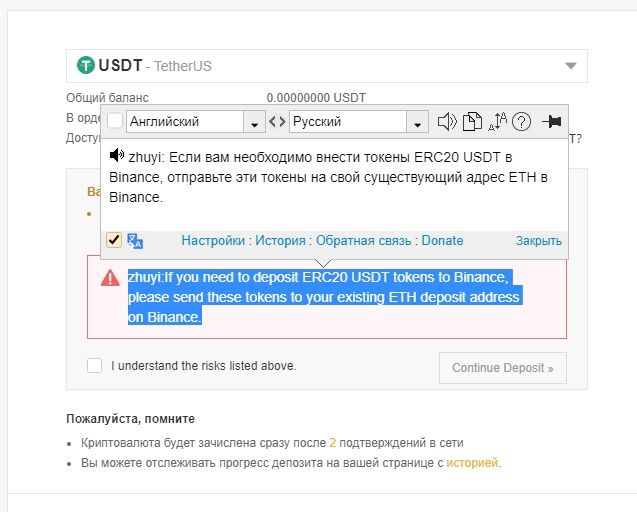Click the Donate link
This screenshot has width=637, height=512.
click(442, 241)
